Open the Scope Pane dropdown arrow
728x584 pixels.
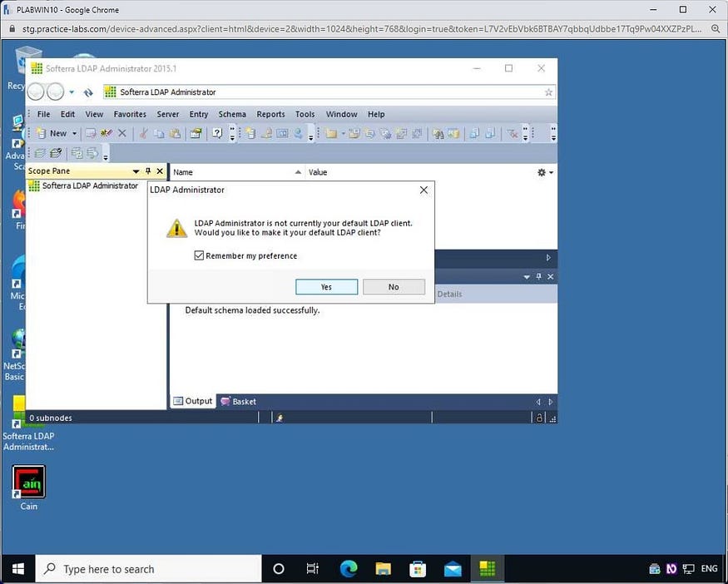(x=136, y=171)
